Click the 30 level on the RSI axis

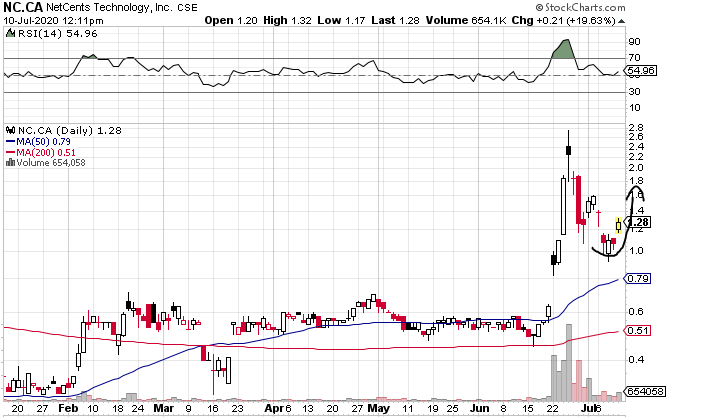[635, 92]
